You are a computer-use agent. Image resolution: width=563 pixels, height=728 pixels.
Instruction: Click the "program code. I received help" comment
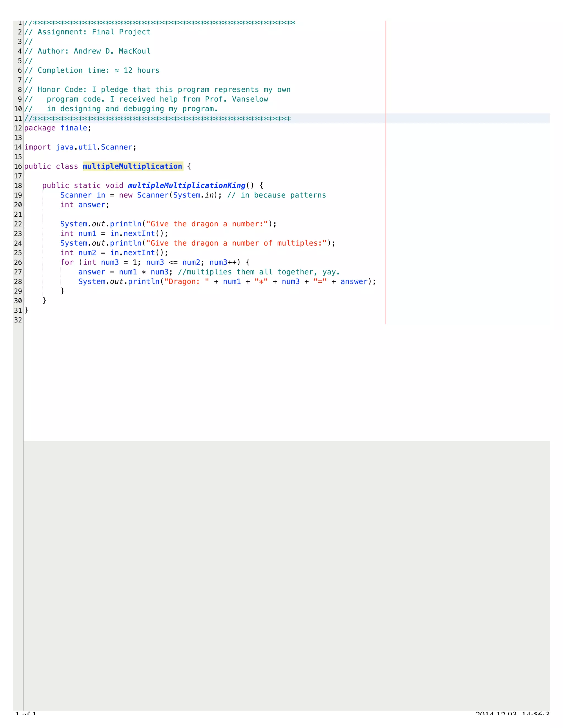point(146,99)
